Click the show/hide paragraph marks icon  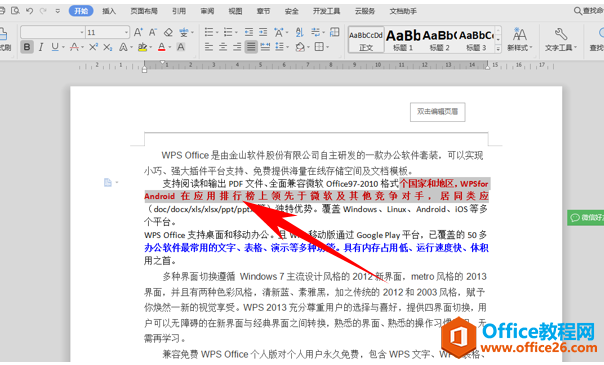click(315, 32)
